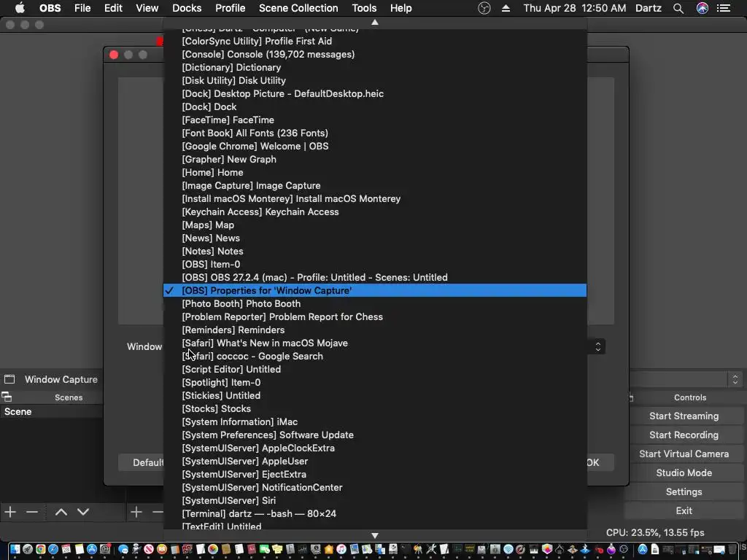Choose [System Information] iMac entry
Viewport: 747px width, 560px height.
pos(375,422)
